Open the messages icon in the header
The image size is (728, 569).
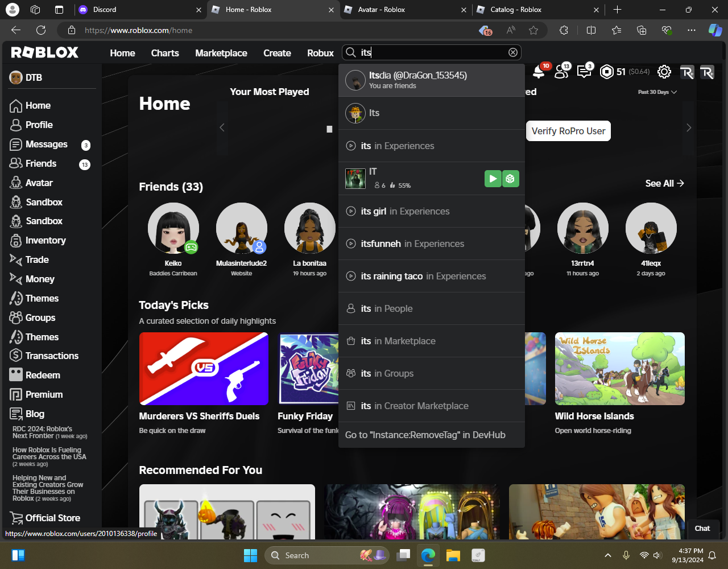tap(584, 72)
